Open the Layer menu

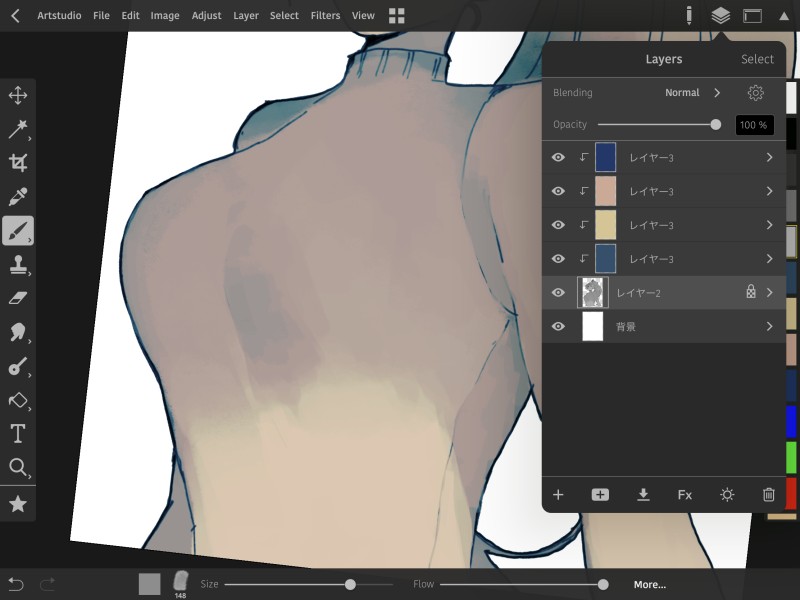tap(245, 16)
